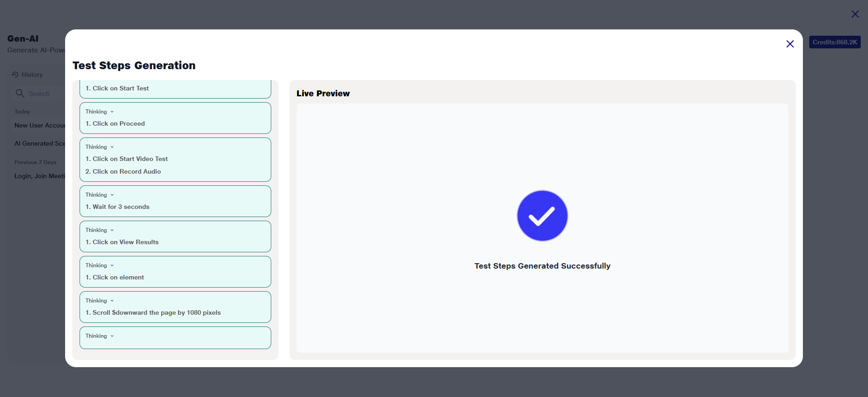This screenshot has height=397, width=868.
Task: Click the "Test Steps Generated Successfully" message
Action: click(x=542, y=266)
